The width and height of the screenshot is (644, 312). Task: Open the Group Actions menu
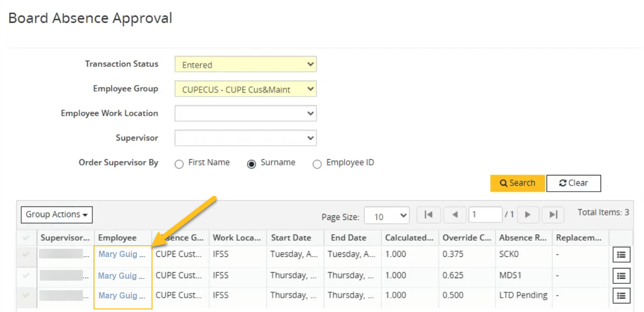[x=56, y=214]
